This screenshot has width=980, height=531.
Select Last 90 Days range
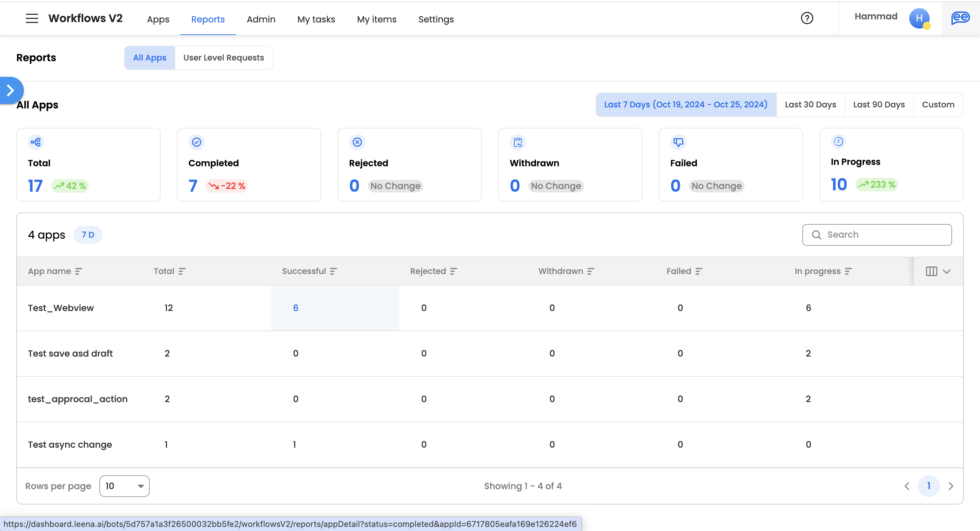pyautogui.click(x=879, y=104)
